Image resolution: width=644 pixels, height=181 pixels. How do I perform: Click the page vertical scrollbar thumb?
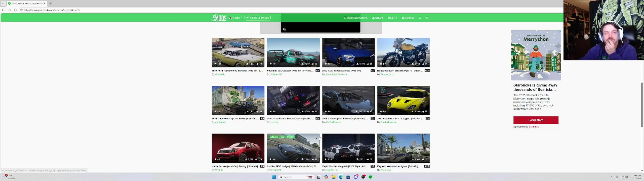[x=642, y=104]
